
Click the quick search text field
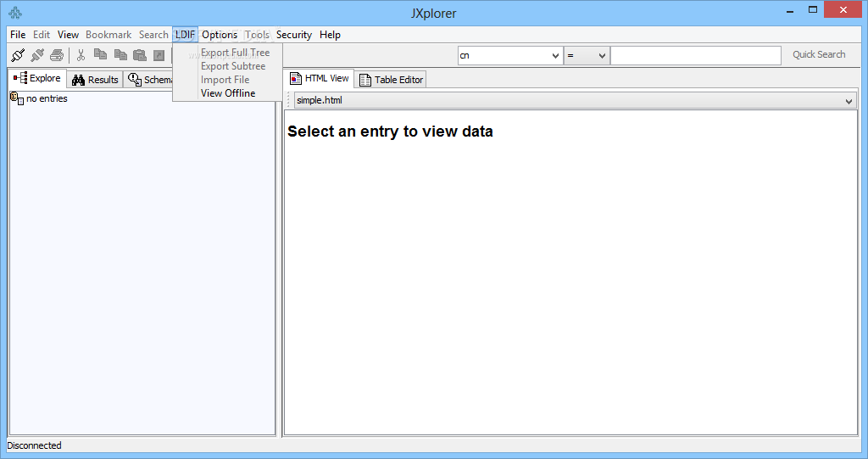(696, 55)
